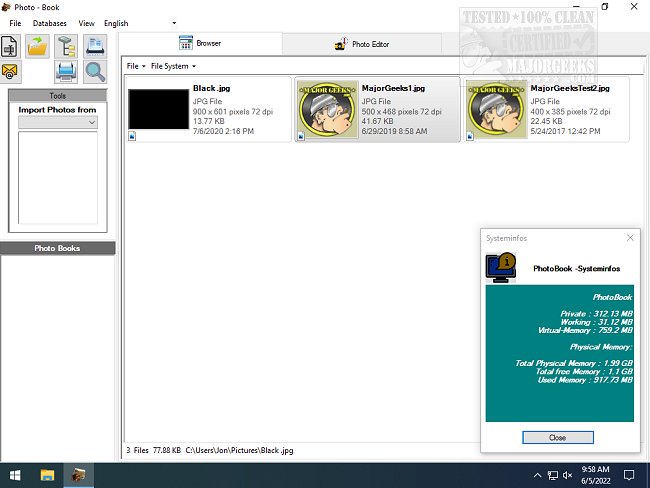Open the View menu
This screenshot has height=488, width=650.
click(86, 23)
